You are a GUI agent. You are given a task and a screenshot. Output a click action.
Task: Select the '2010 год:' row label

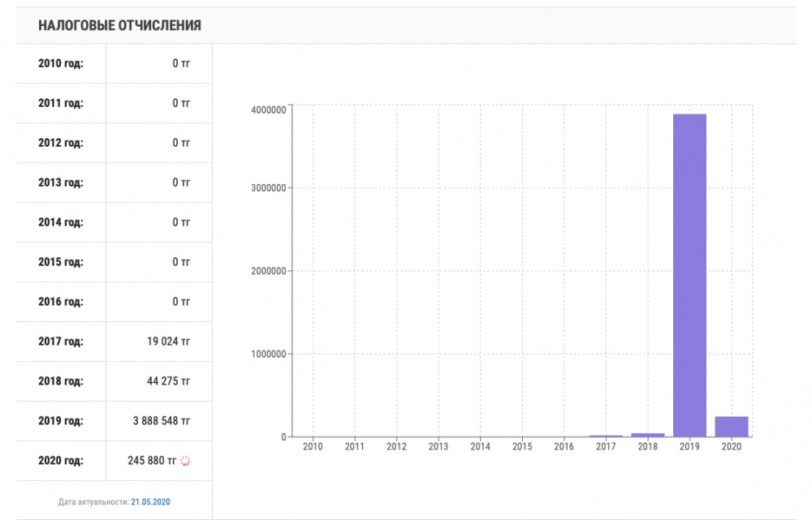[x=61, y=63]
